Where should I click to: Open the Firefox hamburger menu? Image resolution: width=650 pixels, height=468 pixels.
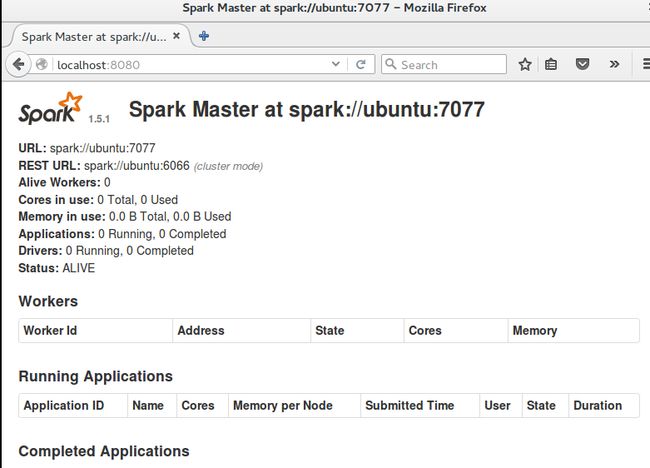coord(645,64)
